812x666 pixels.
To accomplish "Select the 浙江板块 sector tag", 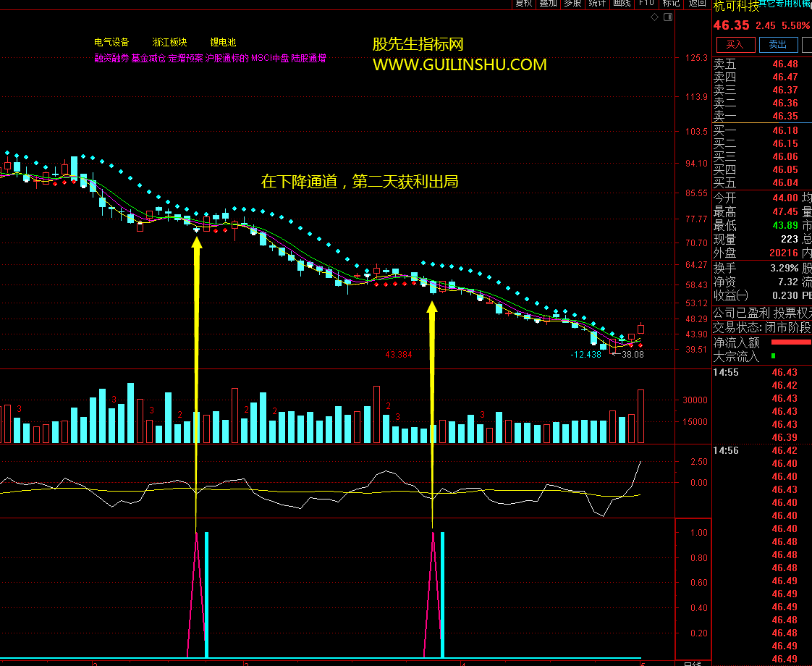I will coord(169,43).
